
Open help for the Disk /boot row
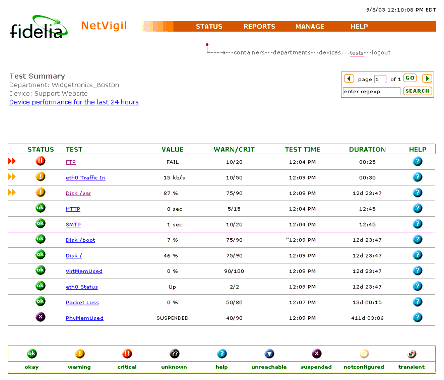[x=417, y=239]
